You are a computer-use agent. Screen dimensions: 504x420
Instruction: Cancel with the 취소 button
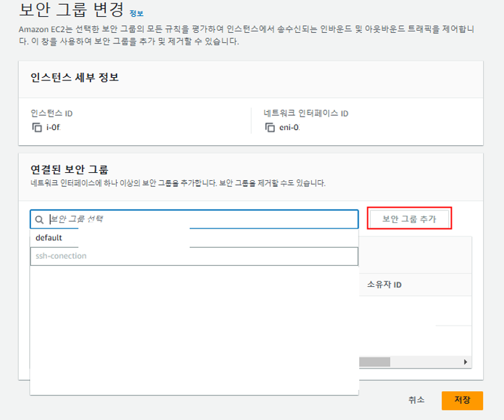click(416, 400)
